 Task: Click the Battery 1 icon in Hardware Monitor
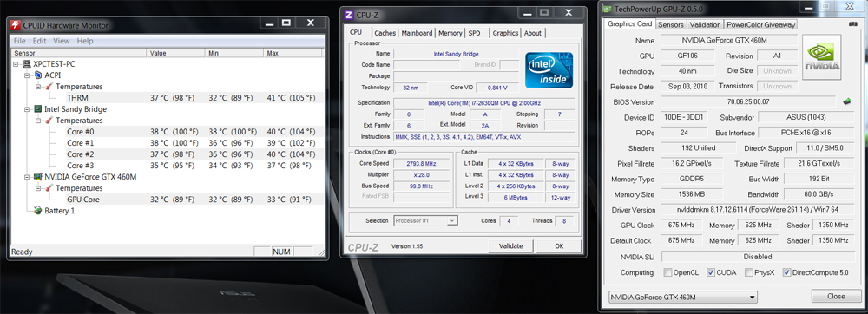tap(38, 211)
